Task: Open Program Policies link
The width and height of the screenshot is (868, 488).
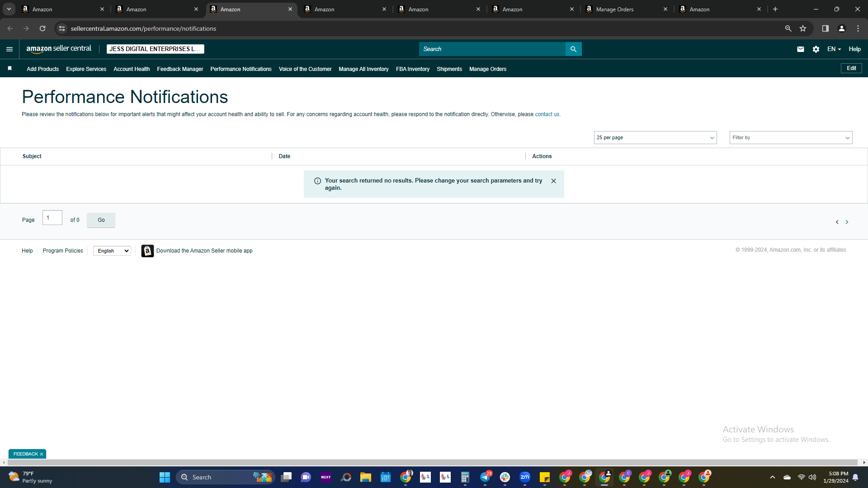Action: pos(63,251)
